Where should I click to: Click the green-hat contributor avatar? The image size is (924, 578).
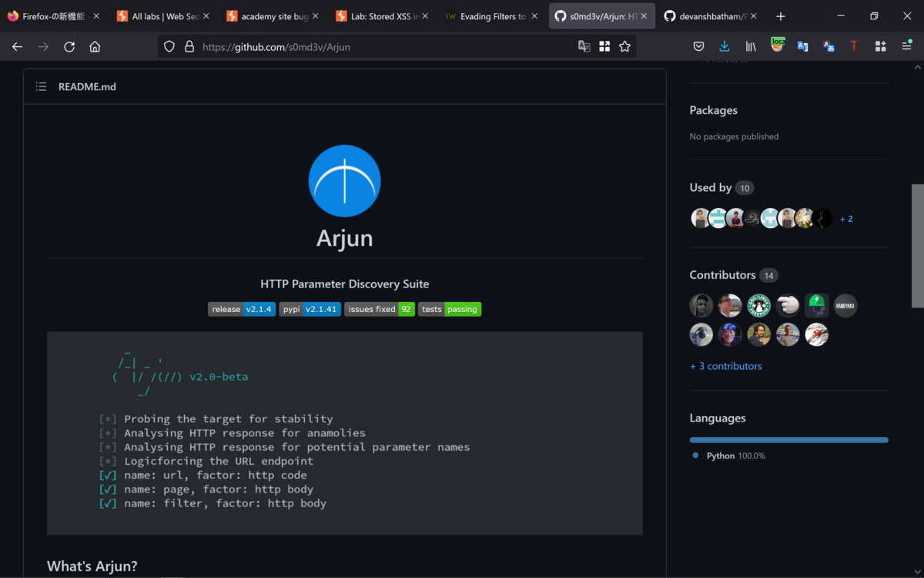817,306
